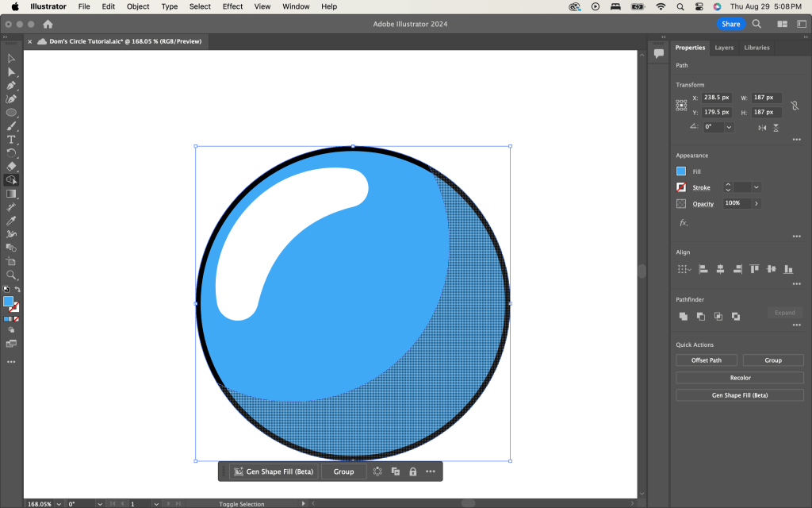Open the zoom level dropdown in status bar
The height and width of the screenshot is (508, 812).
coord(59,503)
